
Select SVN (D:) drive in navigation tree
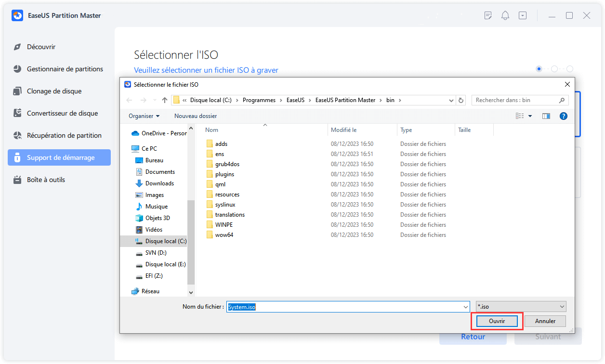156,253
